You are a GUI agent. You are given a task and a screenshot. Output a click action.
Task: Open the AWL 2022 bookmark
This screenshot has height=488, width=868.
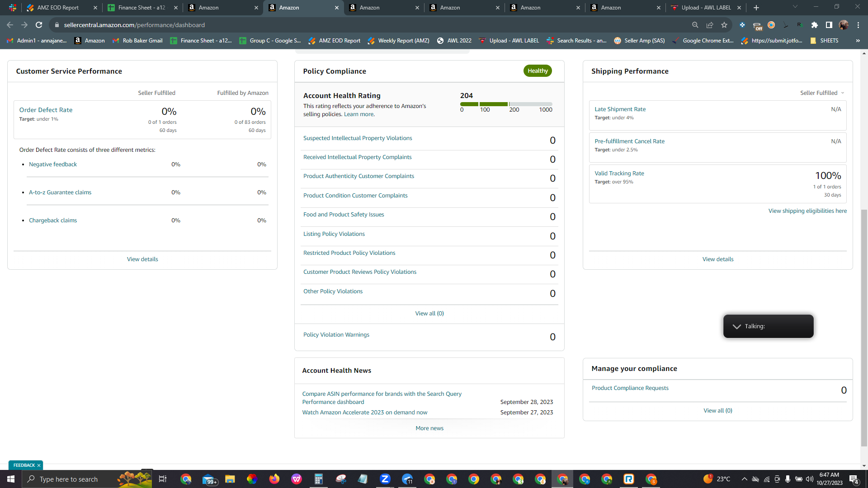(x=454, y=41)
